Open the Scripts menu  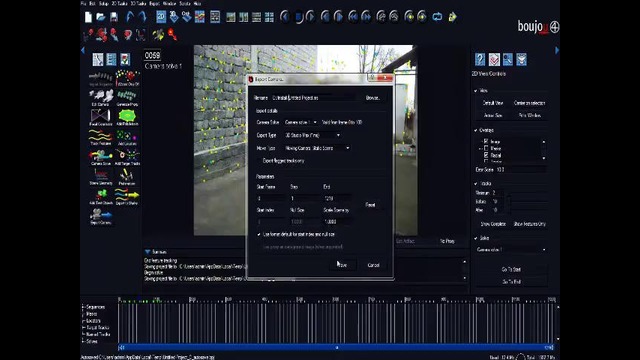point(185,3)
